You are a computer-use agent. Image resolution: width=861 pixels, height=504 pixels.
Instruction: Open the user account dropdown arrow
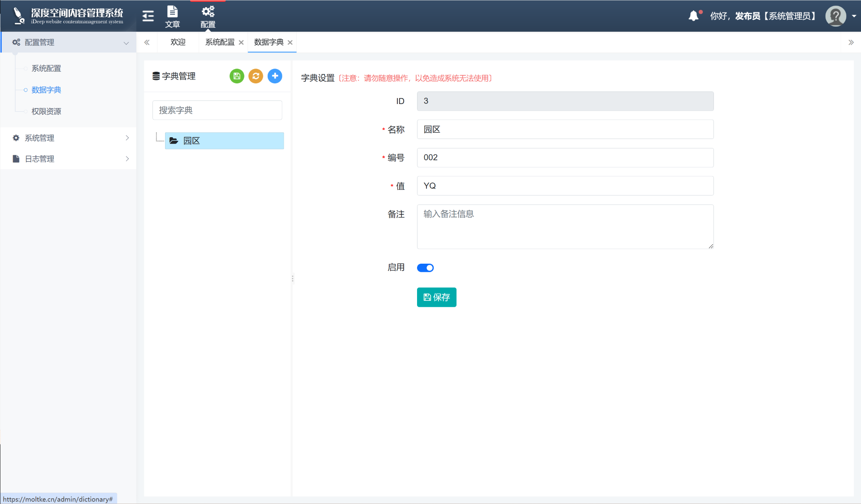pyautogui.click(x=854, y=16)
